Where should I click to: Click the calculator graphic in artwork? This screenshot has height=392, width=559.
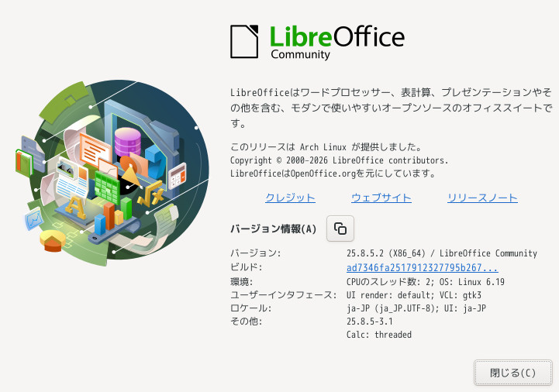[178, 175]
